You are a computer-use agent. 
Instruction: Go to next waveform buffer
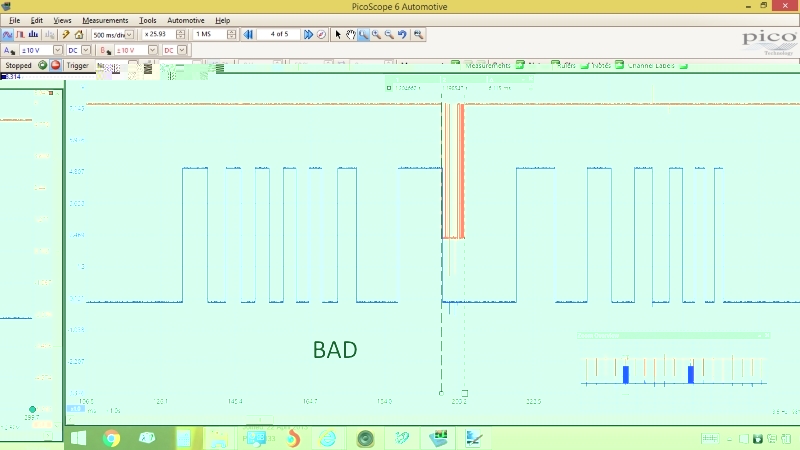point(308,34)
